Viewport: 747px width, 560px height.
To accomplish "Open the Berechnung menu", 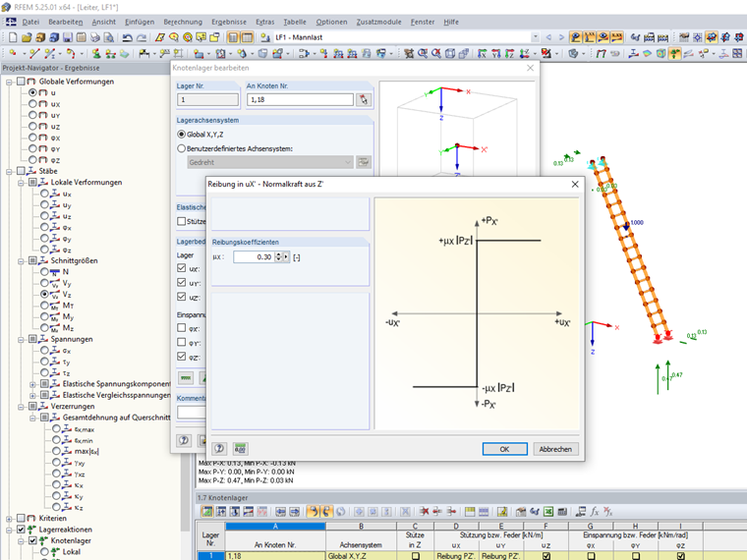I will 183,22.
